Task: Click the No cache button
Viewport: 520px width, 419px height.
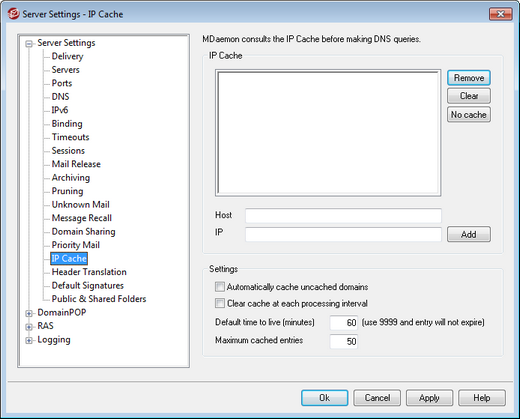Action: [469, 115]
